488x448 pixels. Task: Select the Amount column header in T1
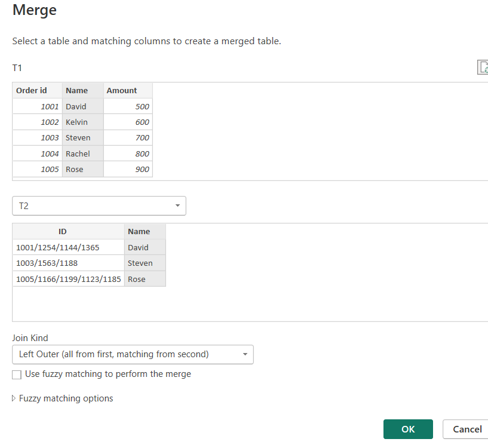128,91
